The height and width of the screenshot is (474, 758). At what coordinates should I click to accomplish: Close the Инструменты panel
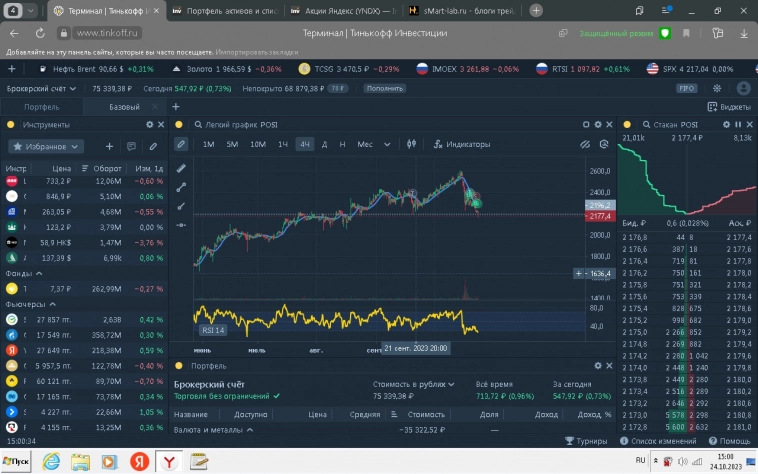click(161, 125)
